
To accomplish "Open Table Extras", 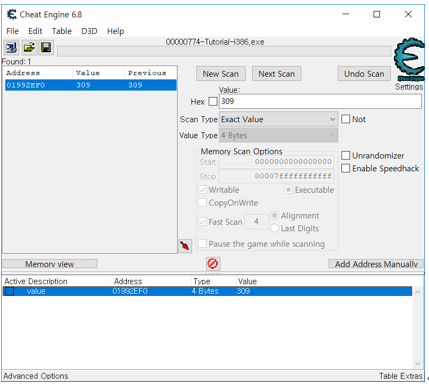I will click(x=400, y=376).
